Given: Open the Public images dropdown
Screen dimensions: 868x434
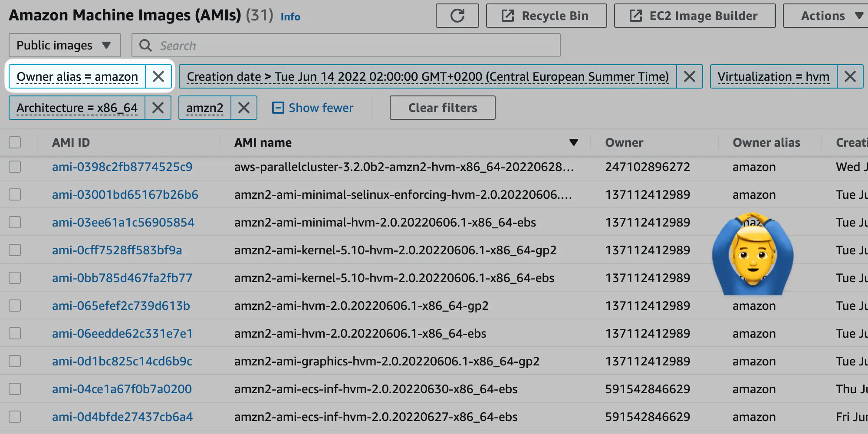Looking at the screenshot, I should (64, 46).
